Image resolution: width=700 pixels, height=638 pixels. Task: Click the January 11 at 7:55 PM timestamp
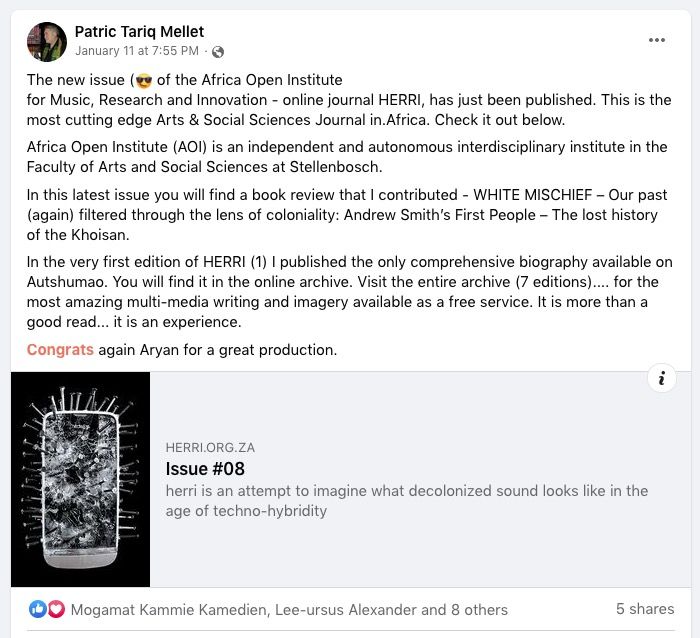[x=136, y=51]
